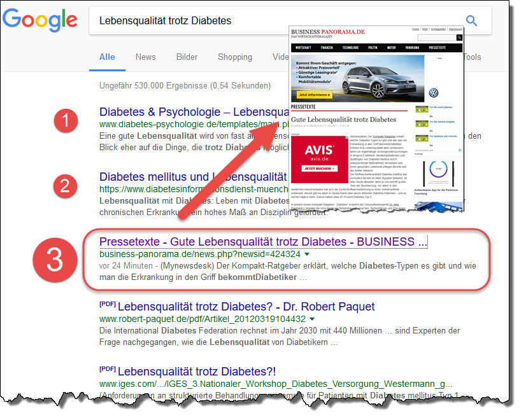Click the www.iges.com Workshop URL text
This screenshot has width=519, height=420.
(x=276, y=384)
